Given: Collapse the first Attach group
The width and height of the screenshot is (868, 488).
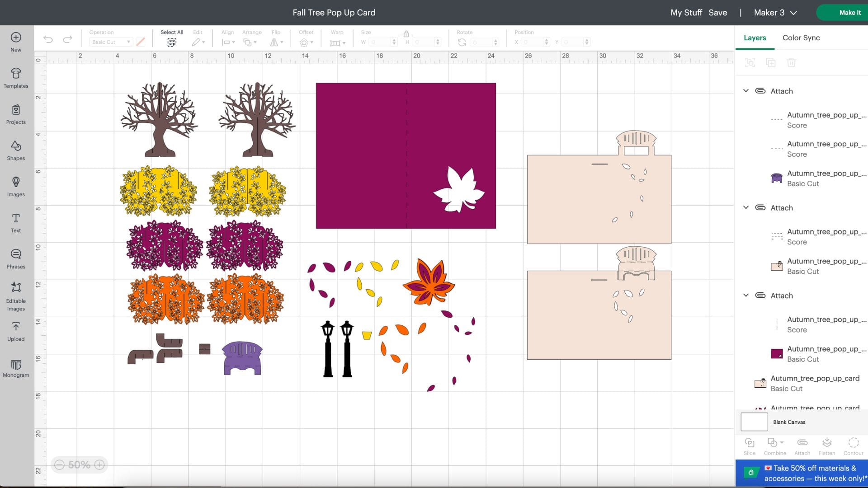Looking at the screenshot, I should [746, 90].
